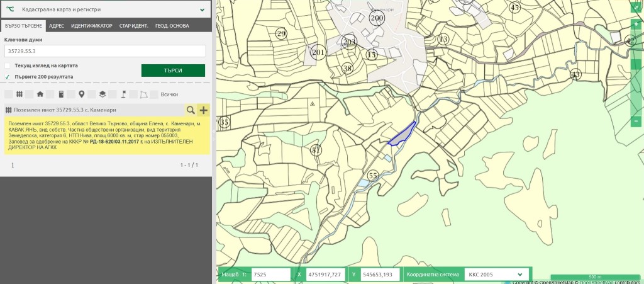Toggle the 'Всички' filter checkbox

pos(153,94)
